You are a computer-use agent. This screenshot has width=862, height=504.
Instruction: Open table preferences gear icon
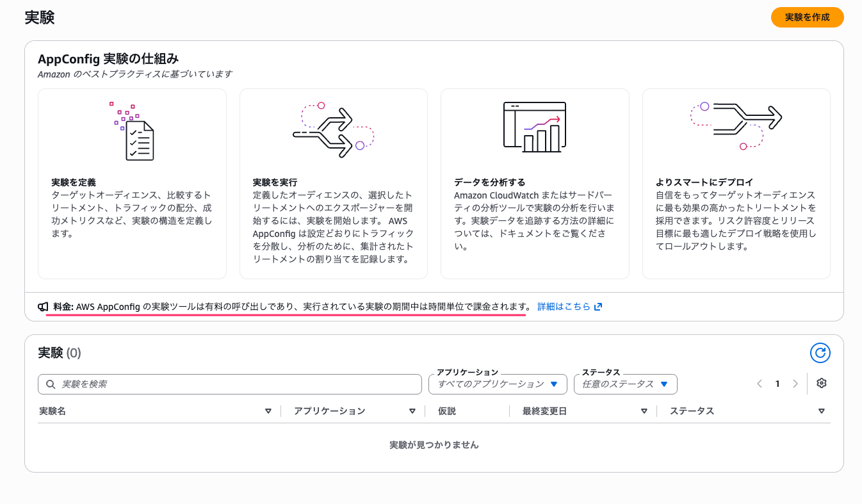[822, 383]
